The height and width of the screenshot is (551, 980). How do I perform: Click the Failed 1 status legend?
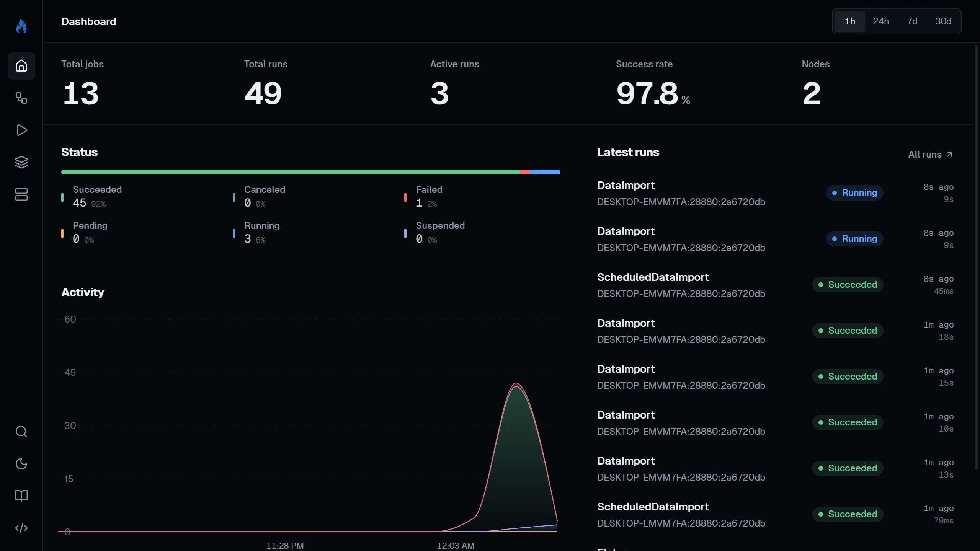[423, 197]
